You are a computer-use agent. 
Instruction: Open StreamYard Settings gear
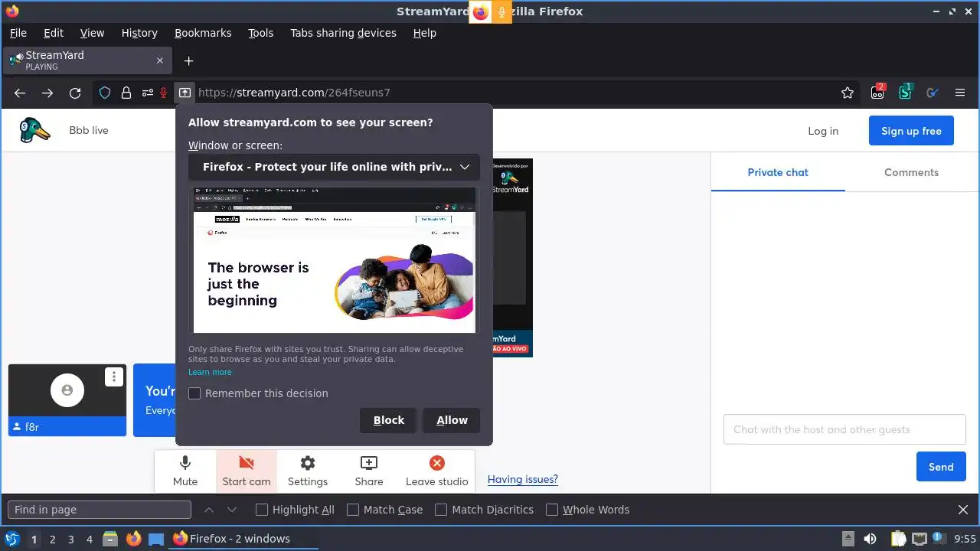click(308, 471)
